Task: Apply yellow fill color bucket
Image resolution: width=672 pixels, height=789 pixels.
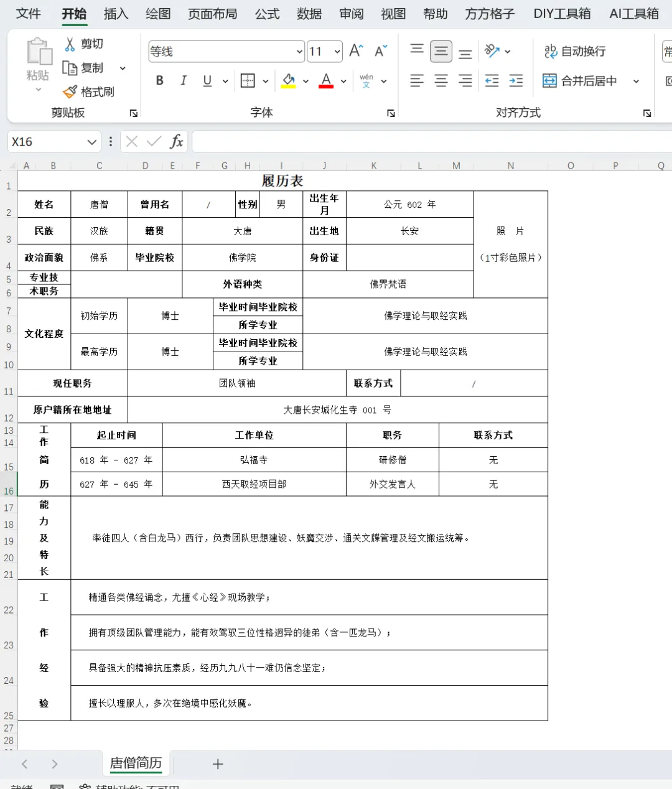Action: [x=288, y=80]
